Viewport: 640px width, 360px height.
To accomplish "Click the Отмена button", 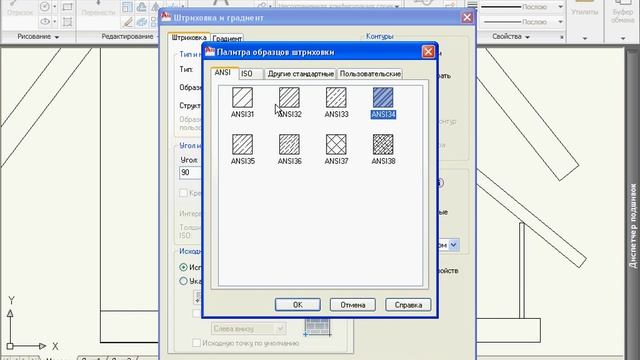I will click(353, 304).
